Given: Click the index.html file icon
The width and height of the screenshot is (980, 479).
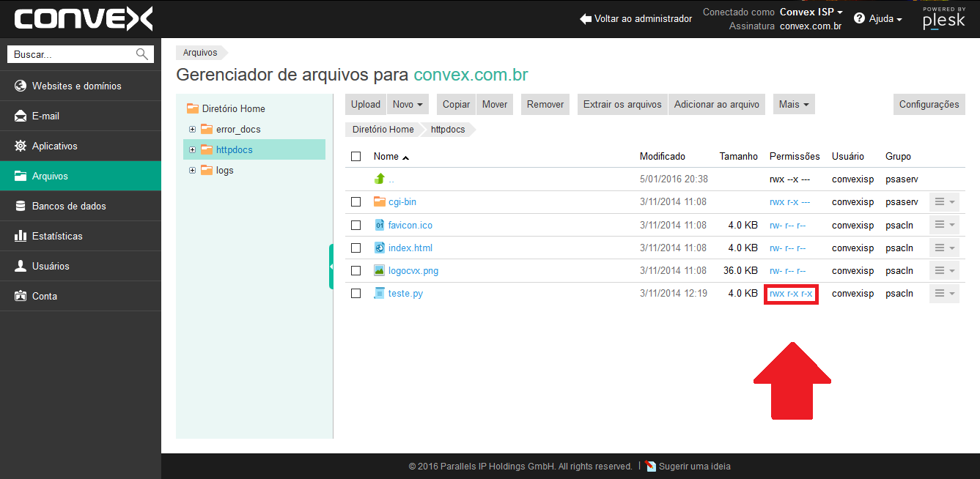Looking at the screenshot, I should (x=380, y=248).
